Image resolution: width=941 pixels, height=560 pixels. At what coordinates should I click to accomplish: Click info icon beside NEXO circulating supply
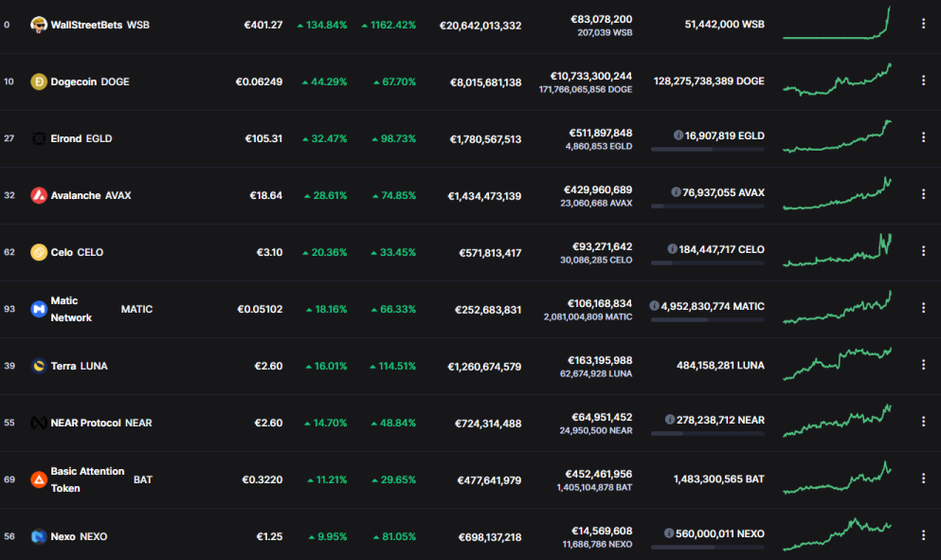[x=668, y=533]
